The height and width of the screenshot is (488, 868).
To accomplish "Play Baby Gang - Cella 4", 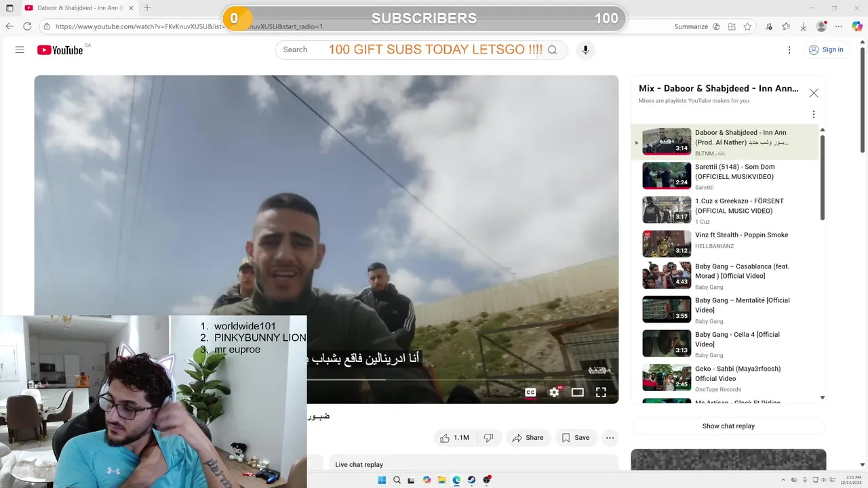I will (725, 344).
